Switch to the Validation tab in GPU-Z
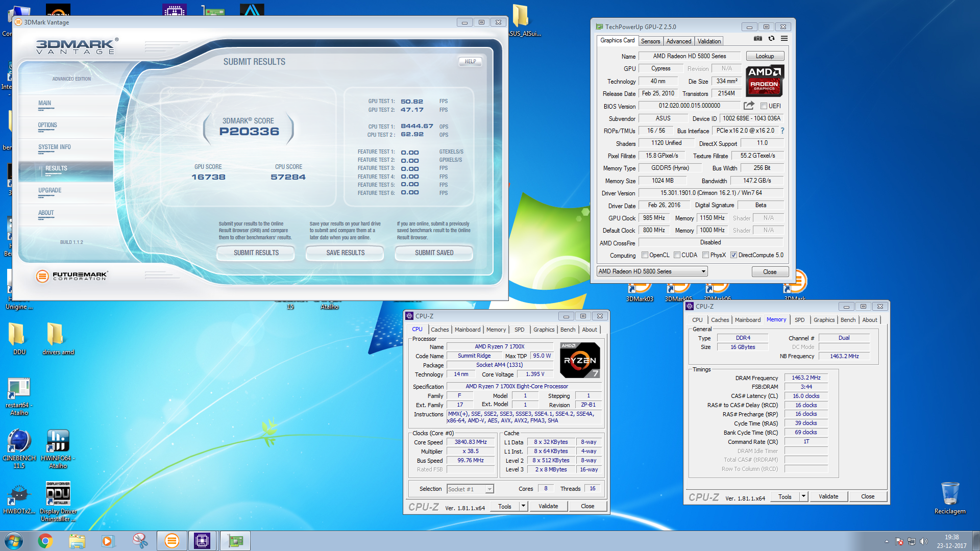980x551 pixels. (709, 41)
